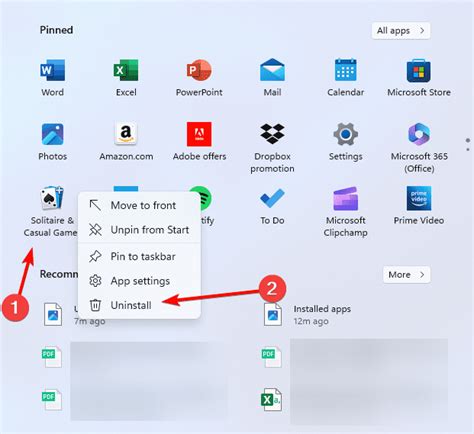Click the page indicator dots by pinned apps
The width and height of the screenshot is (474, 434).
[x=468, y=145]
